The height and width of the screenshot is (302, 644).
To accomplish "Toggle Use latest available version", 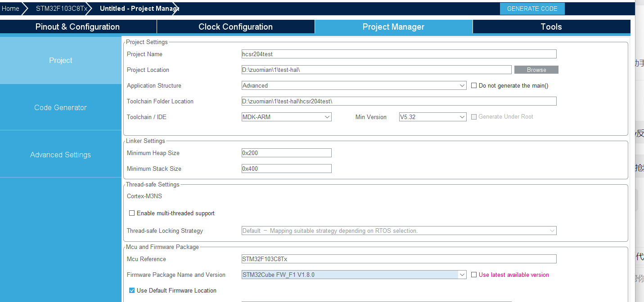I will point(474,275).
